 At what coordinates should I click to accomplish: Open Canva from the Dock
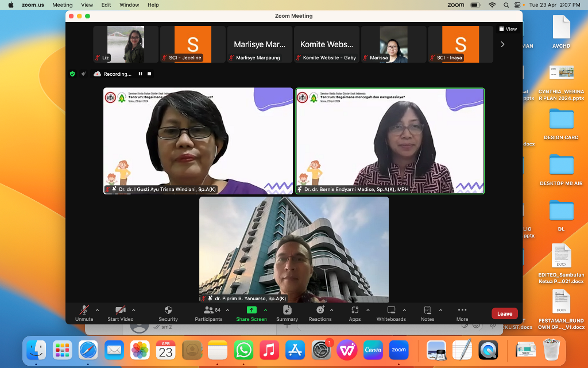click(373, 350)
